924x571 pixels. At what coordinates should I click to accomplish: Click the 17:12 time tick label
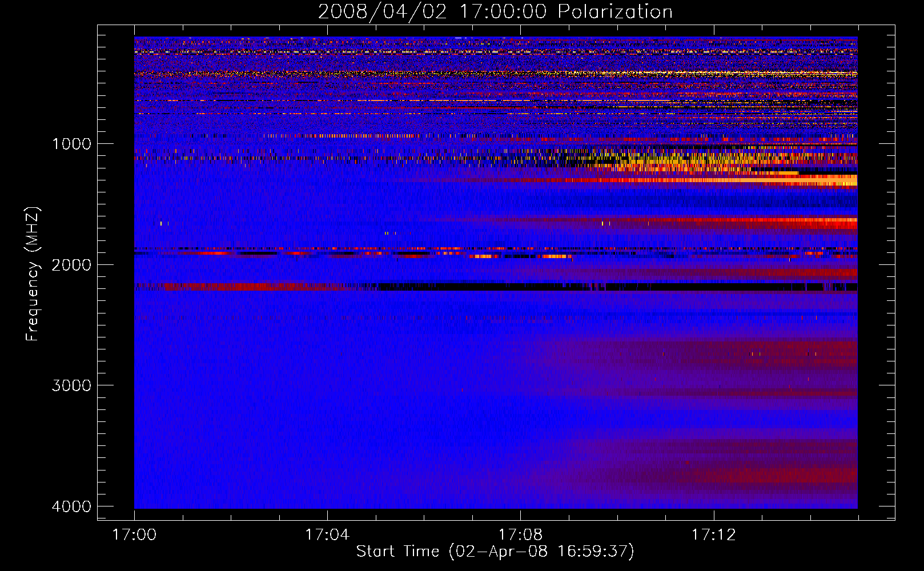click(714, 535)
